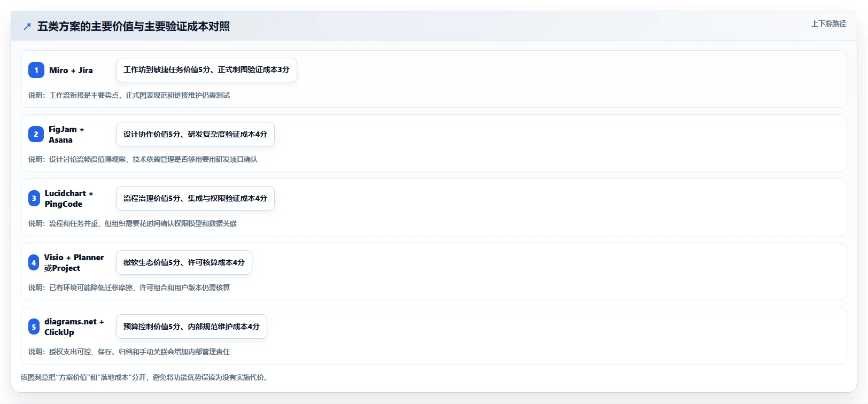Click the number 3 badge for Lucidchart + PingCode
The image size is (868, 404).
pos(34,198)
